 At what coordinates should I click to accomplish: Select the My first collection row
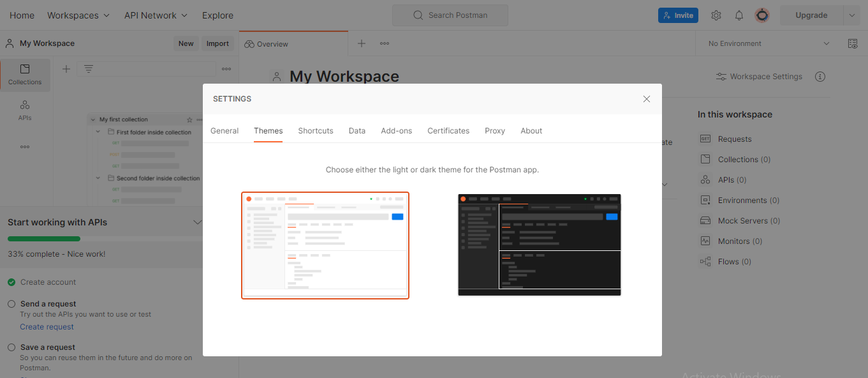pyautogui.click(x=145, y=119)
